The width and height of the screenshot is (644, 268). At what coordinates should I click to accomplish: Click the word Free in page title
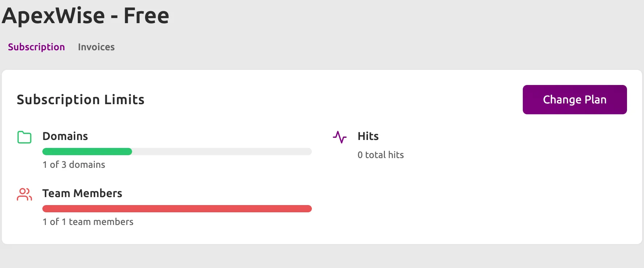[146, 16]
